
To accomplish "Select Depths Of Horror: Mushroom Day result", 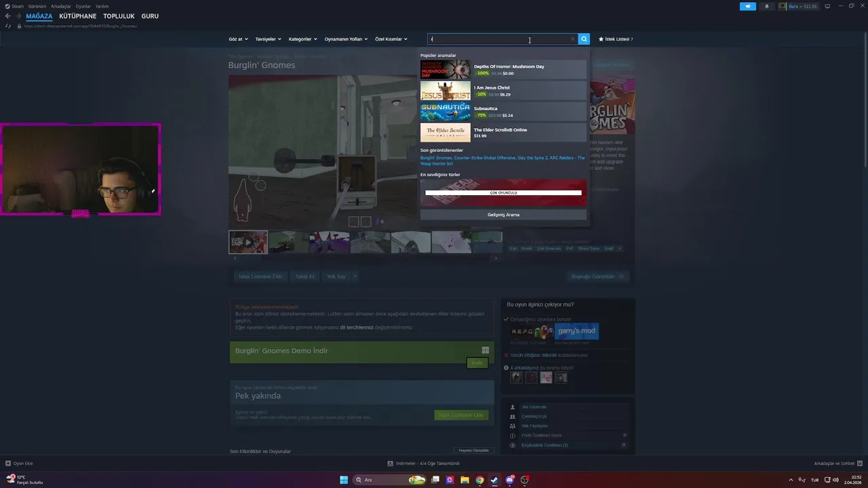I will point(503,69).
